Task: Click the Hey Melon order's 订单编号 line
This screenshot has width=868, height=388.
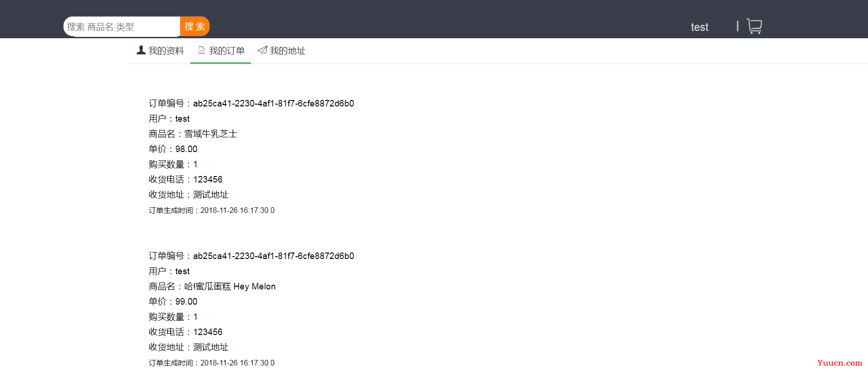Action: [x=251, y=256]
